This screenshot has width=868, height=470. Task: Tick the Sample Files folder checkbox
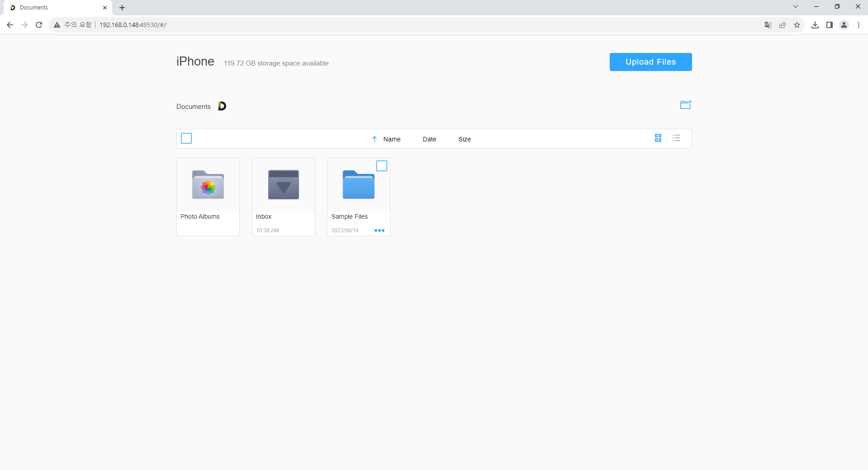(382, 166)
